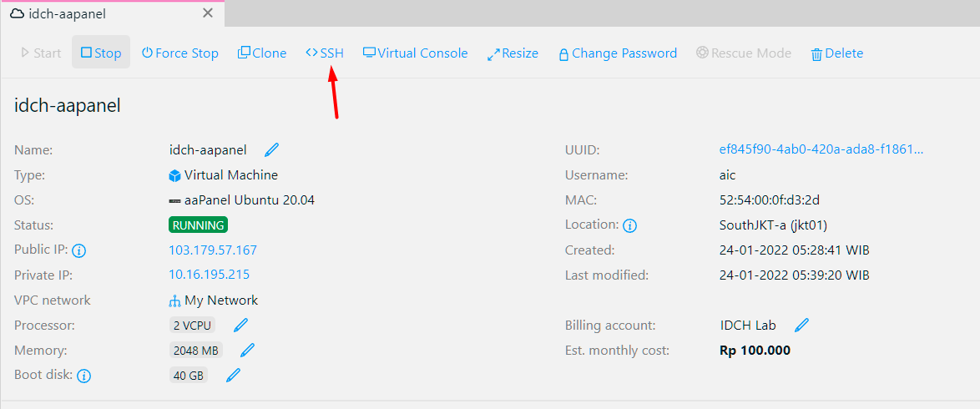Stop the virtual machine

[101, 53]
